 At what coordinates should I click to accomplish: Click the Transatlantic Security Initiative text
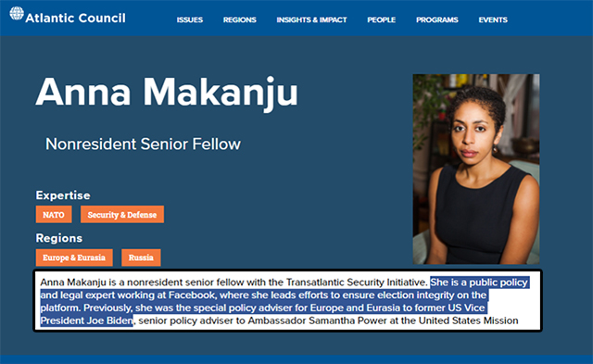pyautogui.click(x=357, y=282)
